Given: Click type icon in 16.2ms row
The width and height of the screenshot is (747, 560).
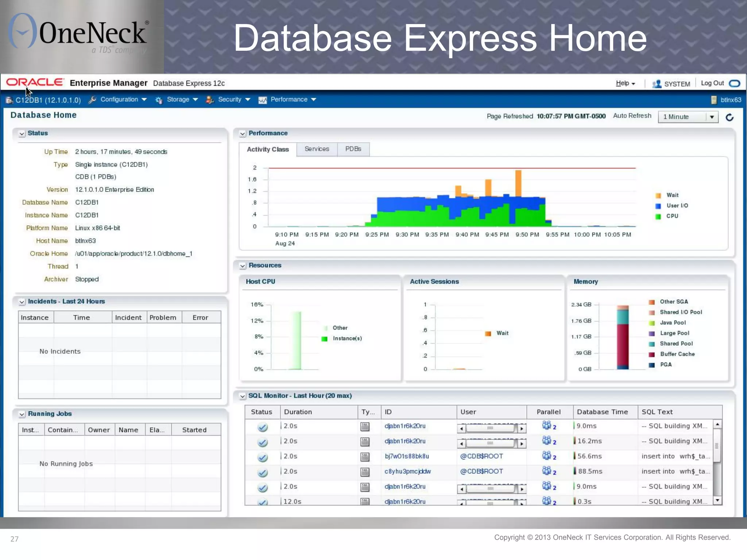Looking at the screenshot, I should pos(365,442).
